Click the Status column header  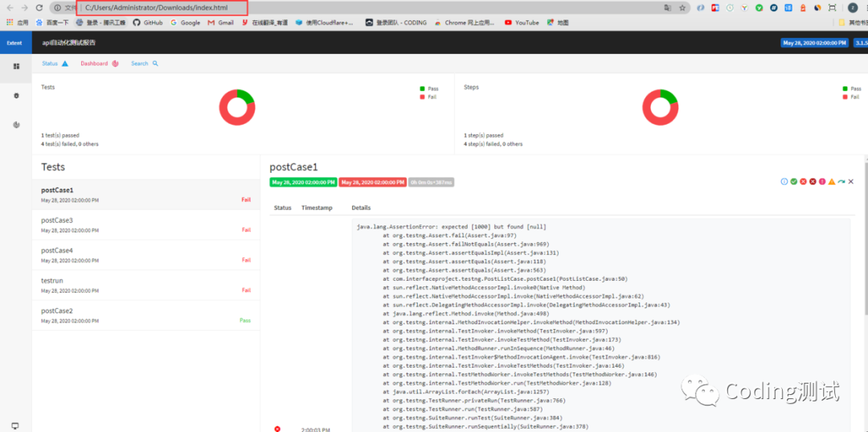[x=282, y=208]
